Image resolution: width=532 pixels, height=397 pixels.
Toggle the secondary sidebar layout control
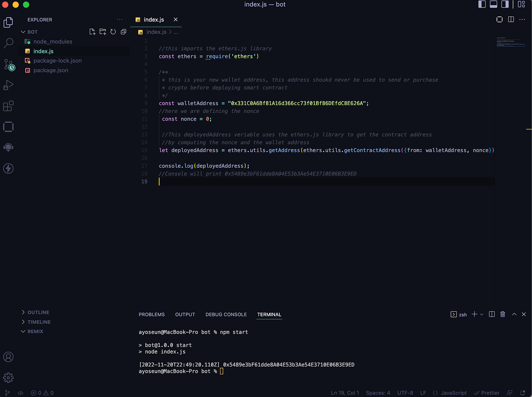click(505, 4)
